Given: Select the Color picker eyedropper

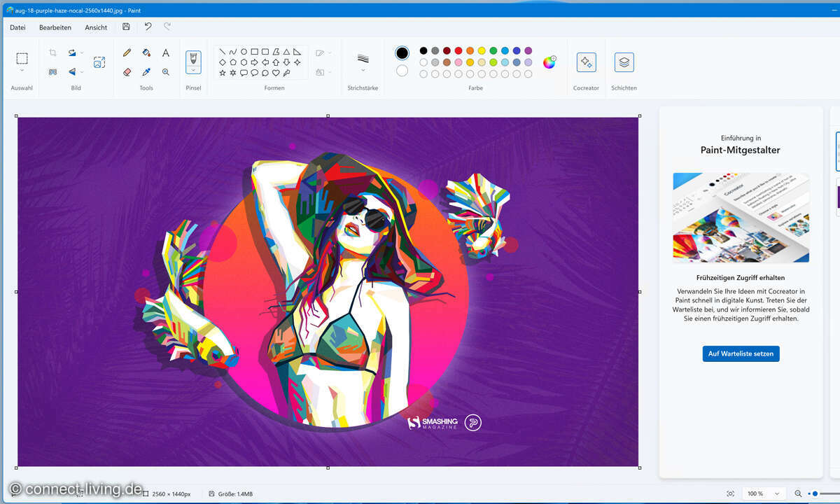Looking at the screenshot, I should click(x=146, y=71).
